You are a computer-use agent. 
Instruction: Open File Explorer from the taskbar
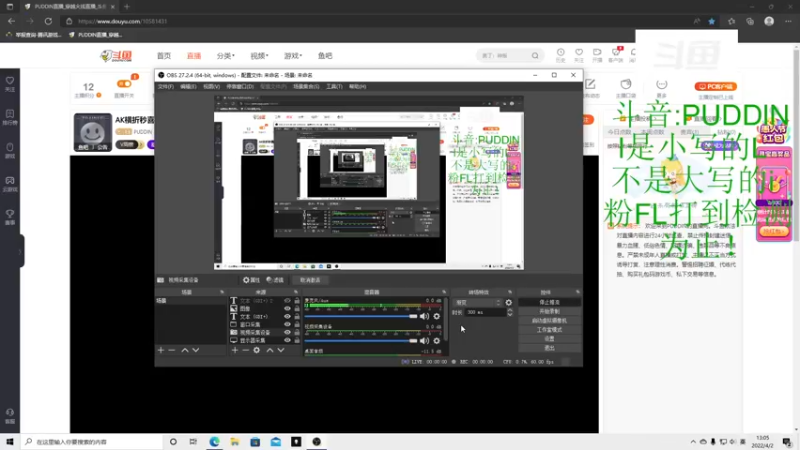point(235,442)
